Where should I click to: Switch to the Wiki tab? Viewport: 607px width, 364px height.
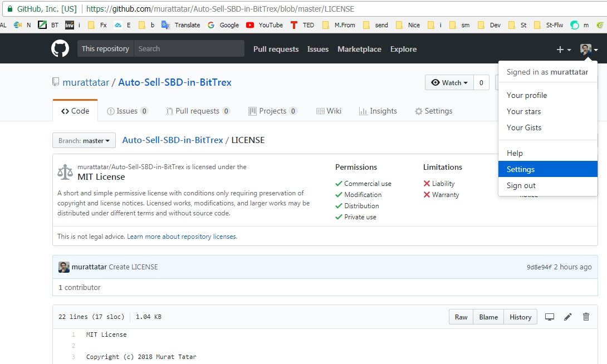[x=329, y=111]
